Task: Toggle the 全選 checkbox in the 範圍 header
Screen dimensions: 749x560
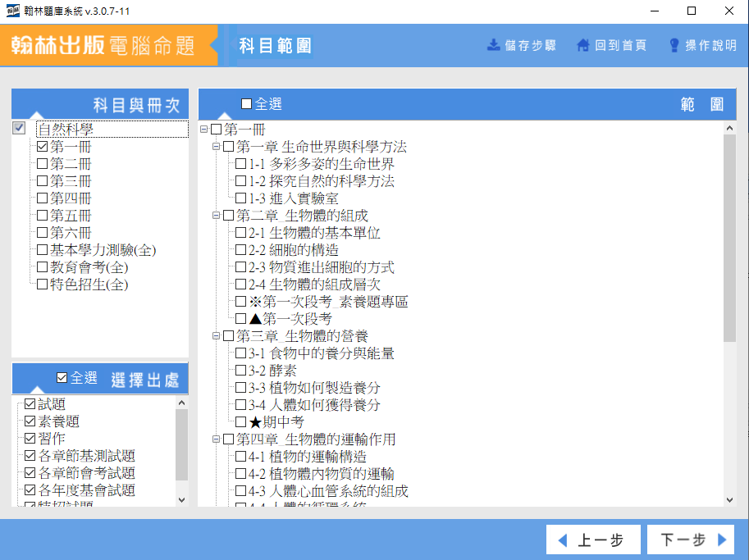Action: (x=246, y=103)
